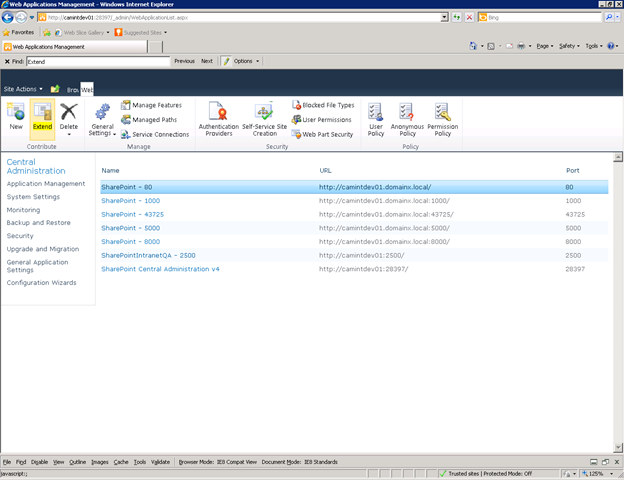Click the Add to Favorites Bar icon
624x480 pixels.
point(47,33)
